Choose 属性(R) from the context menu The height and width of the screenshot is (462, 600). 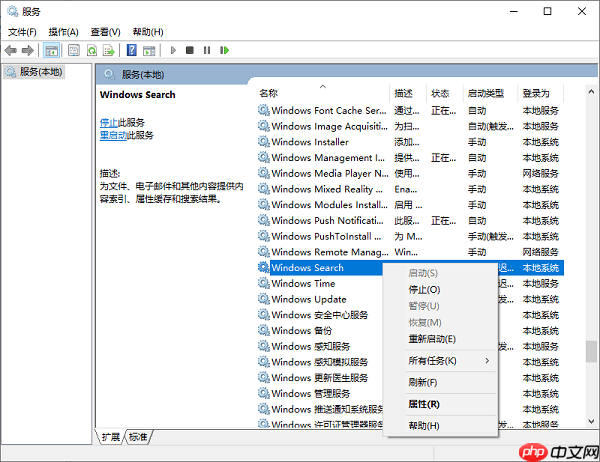[x=424, y=404]
